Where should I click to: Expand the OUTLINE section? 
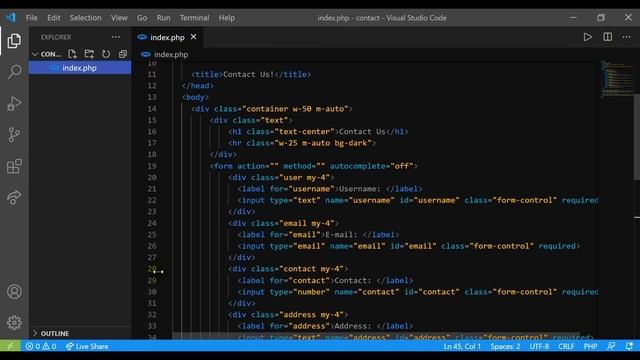tap(51, 333)
